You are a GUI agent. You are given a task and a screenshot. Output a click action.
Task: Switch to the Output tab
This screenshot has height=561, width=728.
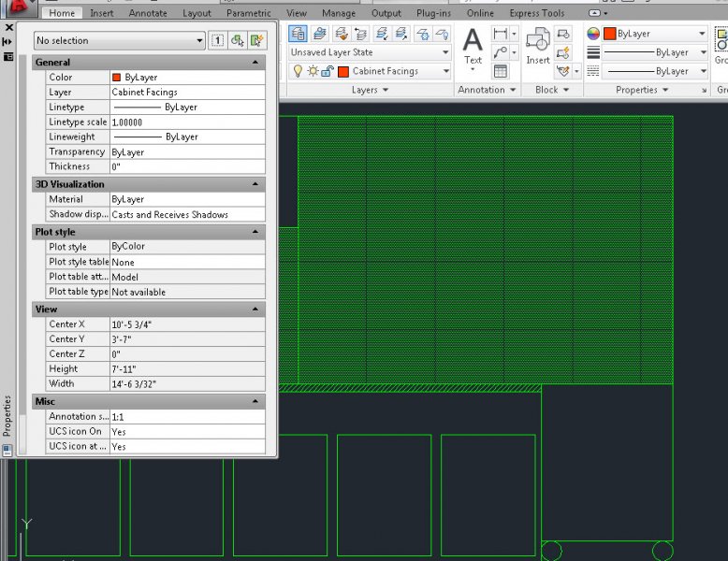386,13
